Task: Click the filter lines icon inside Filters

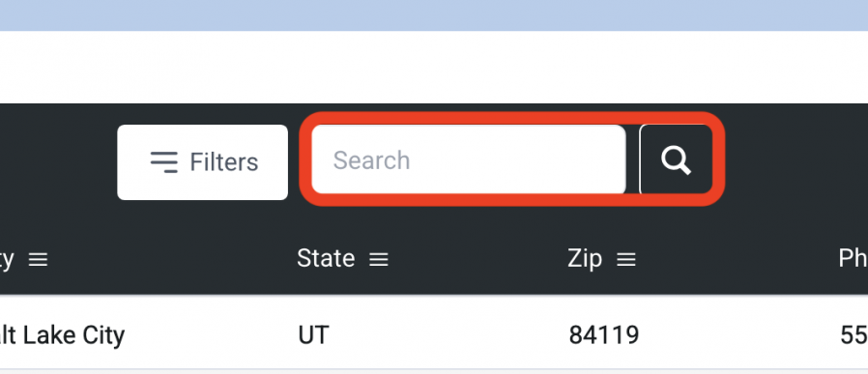Action: 164,161
